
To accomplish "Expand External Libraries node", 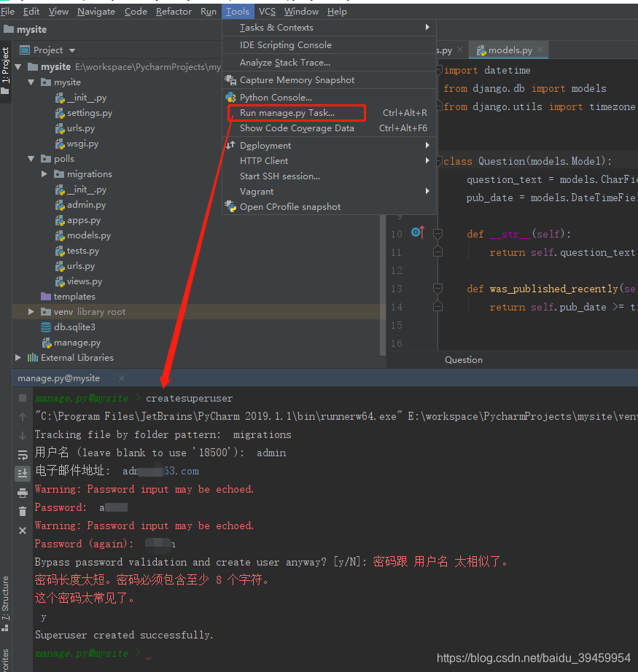I will click(x=18, y=357).
